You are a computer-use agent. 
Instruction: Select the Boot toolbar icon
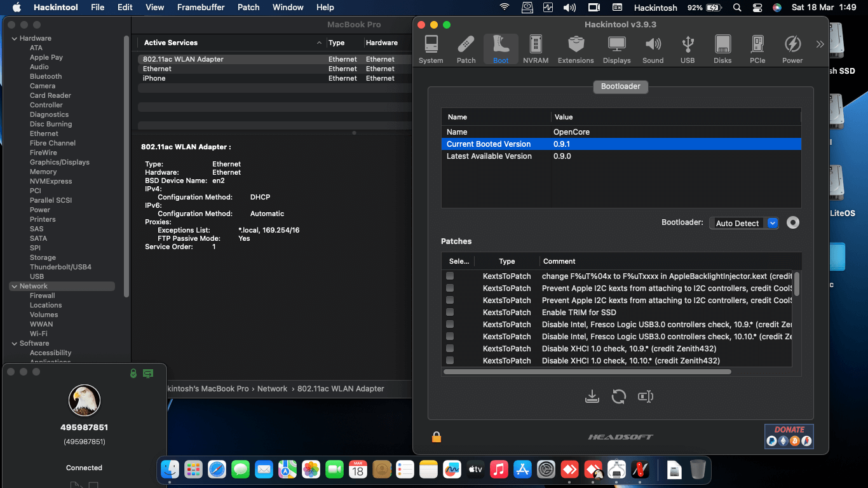click(501, 50)
